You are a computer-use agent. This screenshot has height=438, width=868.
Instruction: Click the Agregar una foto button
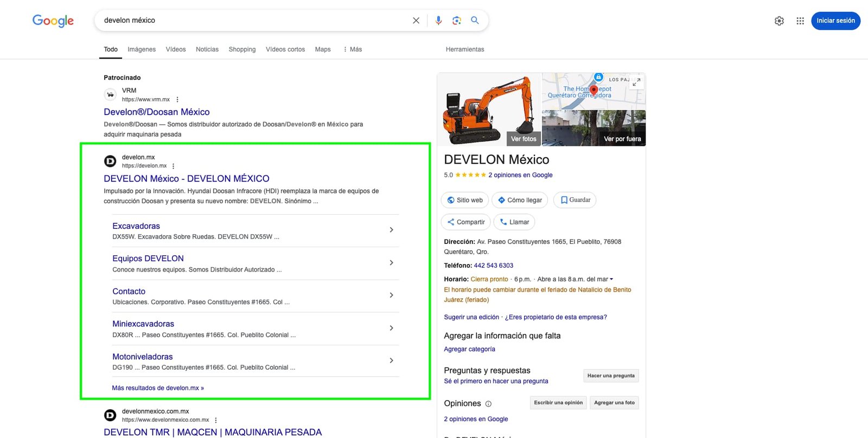pyautogui.click(x=614, y=403)
